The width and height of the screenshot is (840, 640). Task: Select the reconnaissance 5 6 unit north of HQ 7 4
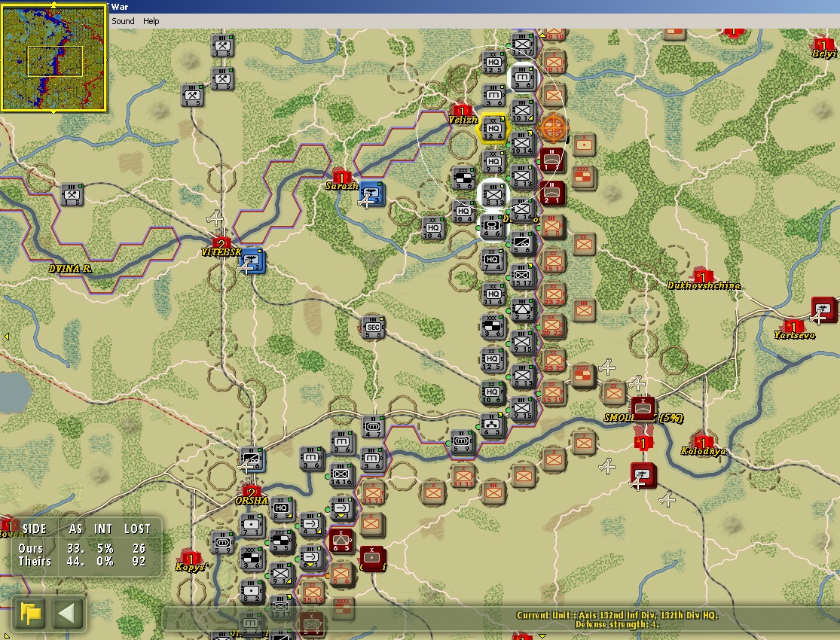coord(522,243)
